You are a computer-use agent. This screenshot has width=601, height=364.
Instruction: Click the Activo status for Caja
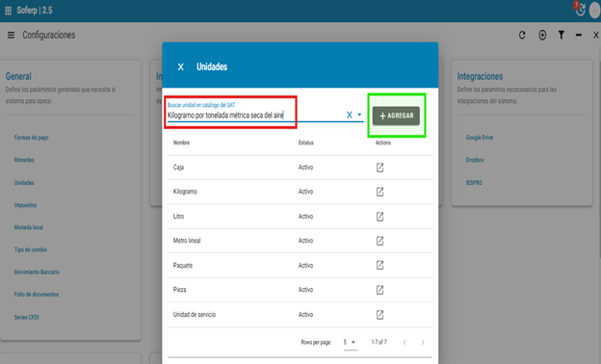click(x=305, y=168)
